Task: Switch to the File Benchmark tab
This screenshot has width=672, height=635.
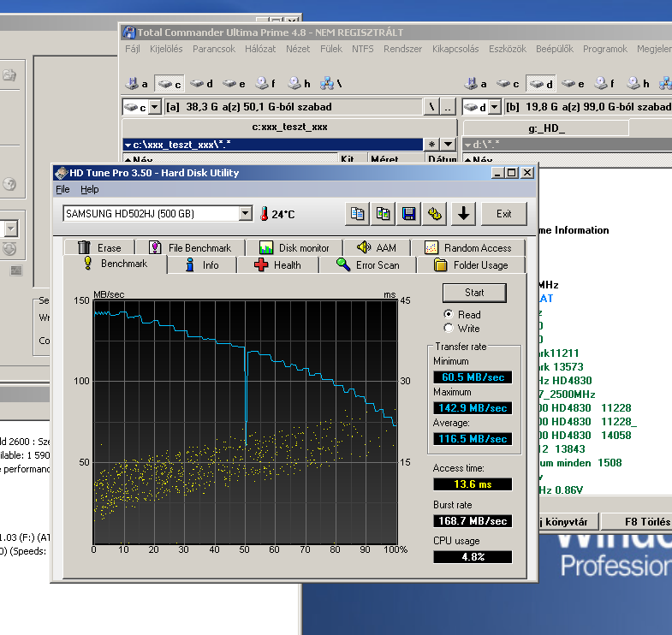Action: point(190,247)
